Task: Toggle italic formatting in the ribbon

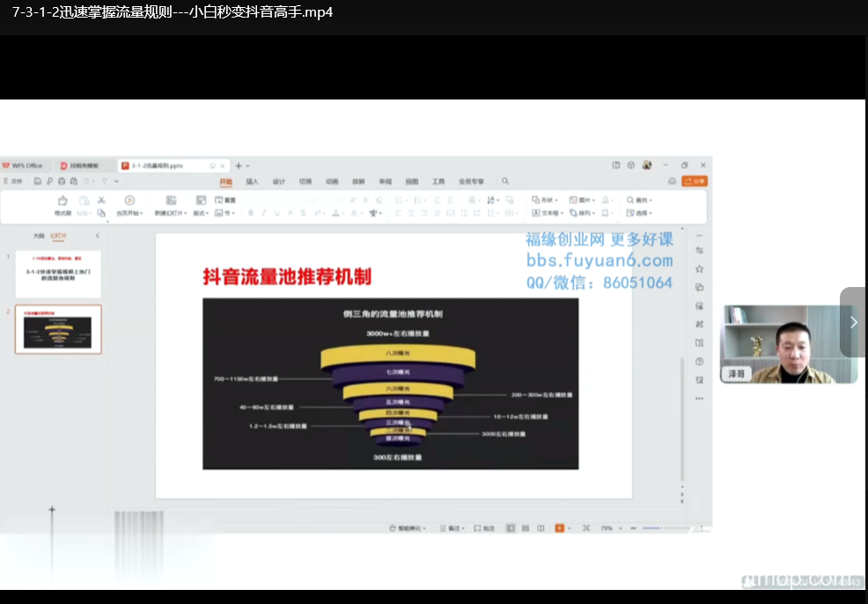Action: (264, 213)
